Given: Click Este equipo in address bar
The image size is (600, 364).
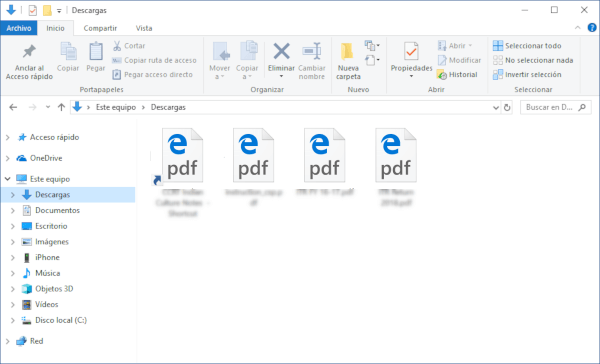Looking at the screenshot, I should click(116, 107).
